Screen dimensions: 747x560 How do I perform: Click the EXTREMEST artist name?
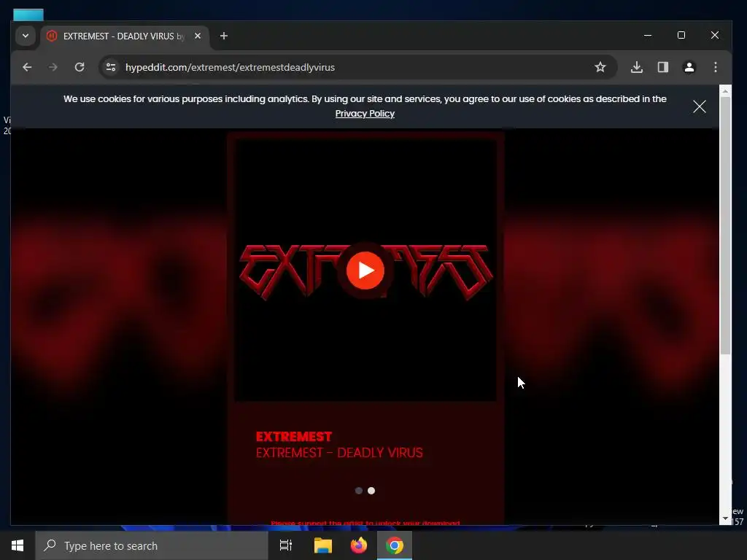point(294,437)
